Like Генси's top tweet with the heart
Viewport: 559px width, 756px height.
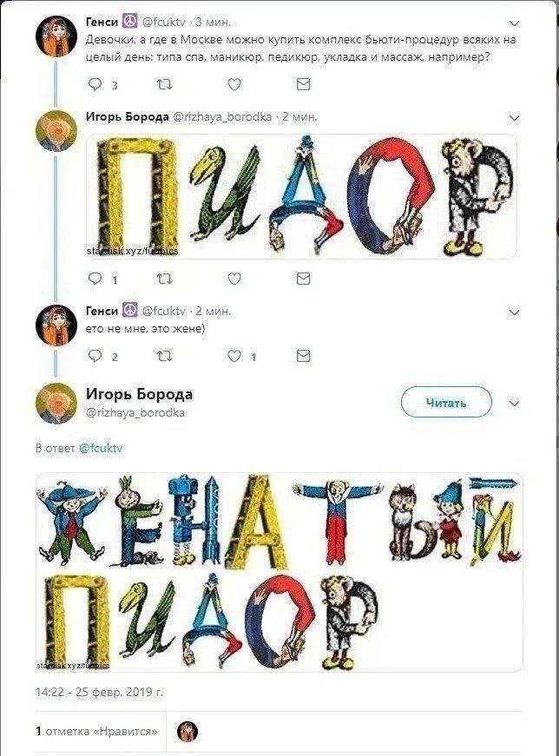tap(233, 84)
